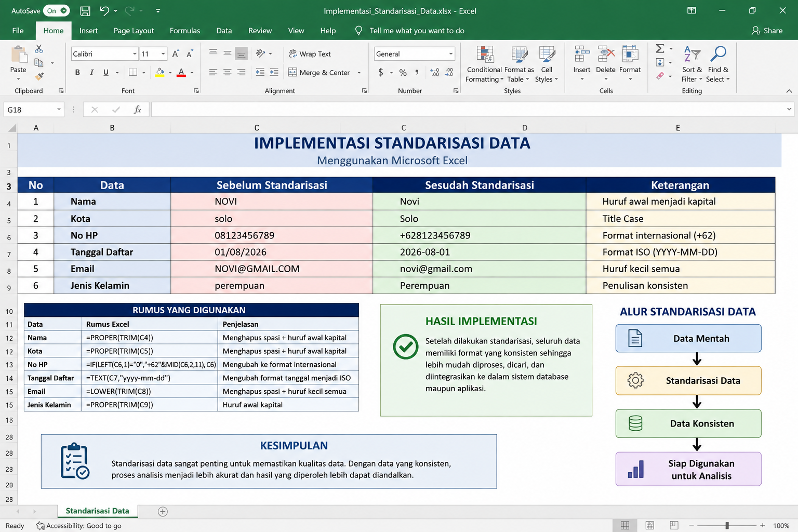798x532 pixels.
Task: Click the Cut scissors icon
Action: click(x=39, y=49)
